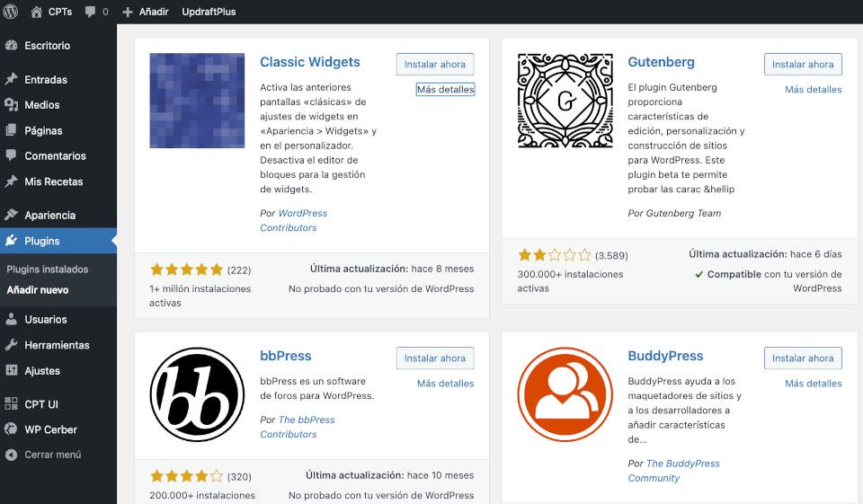Open the Gutenberg title link
Viewport: 863px width, 504px height.
[x=661, y=62]
